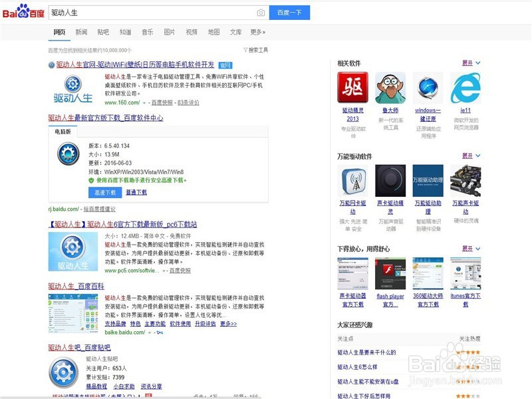Click the 百度一下 search button
532x399 pixels.
[x=289, y=13]
